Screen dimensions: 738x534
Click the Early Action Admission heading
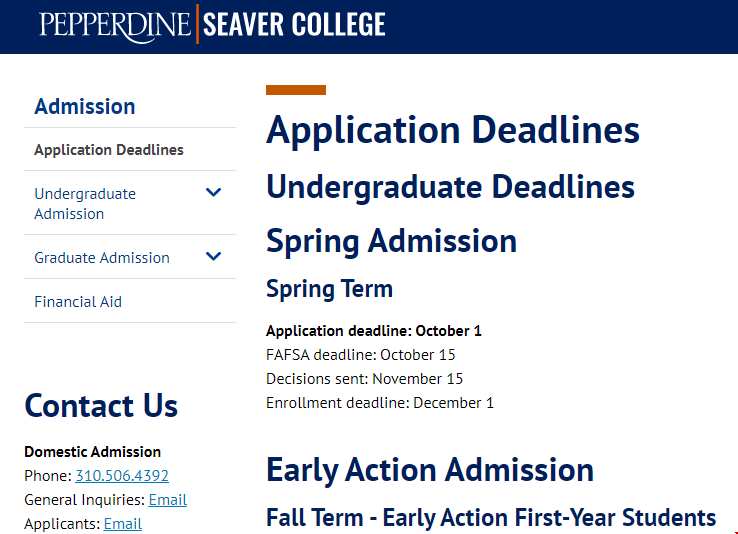[x=430, y=470]
